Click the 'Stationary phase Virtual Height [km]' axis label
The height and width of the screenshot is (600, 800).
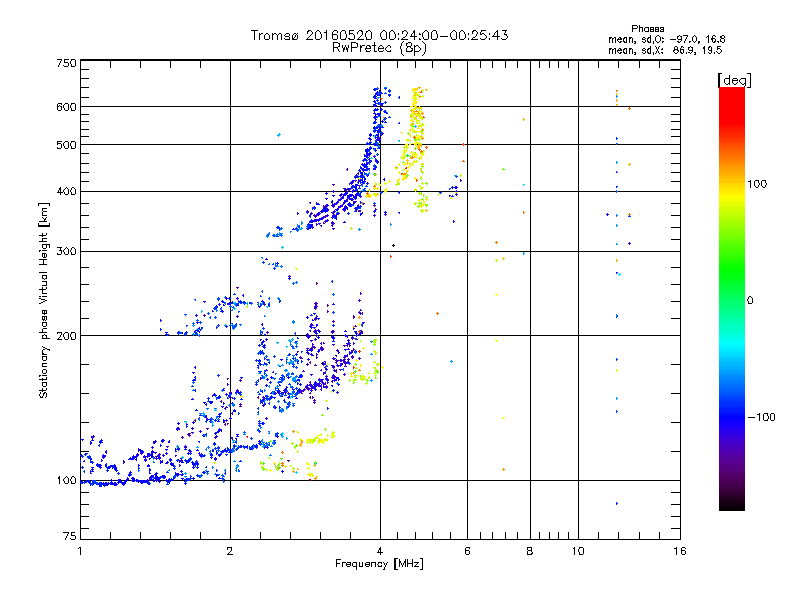pyautogui.click(x=44, y=300)
